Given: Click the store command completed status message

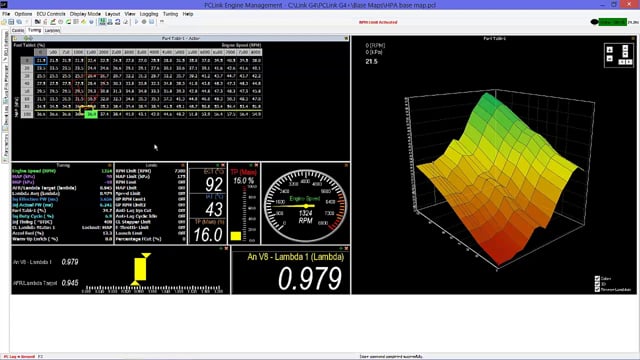Looking at the screenshot, I should [391, 356].
